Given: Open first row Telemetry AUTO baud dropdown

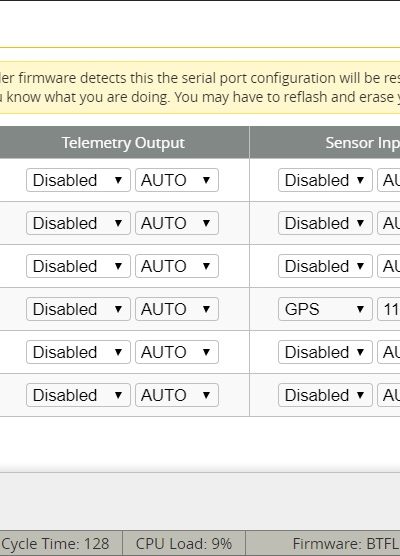Looking at the screenshot, I should click(x=177, y=180).
